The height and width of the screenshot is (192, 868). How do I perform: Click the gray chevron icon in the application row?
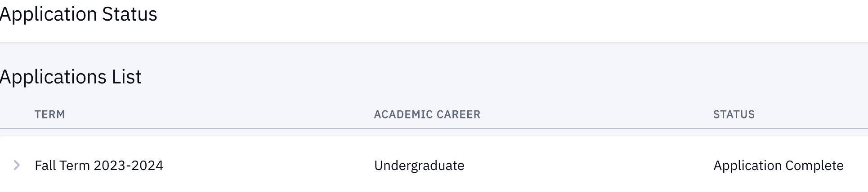[17, 166]
